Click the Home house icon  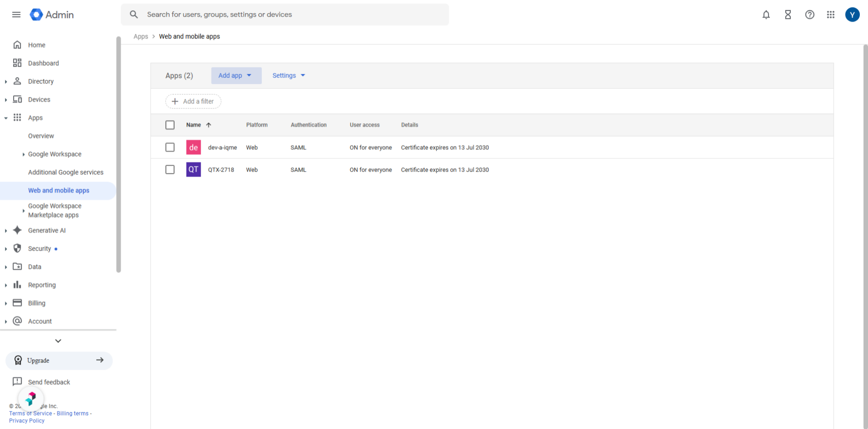point(17,45)
